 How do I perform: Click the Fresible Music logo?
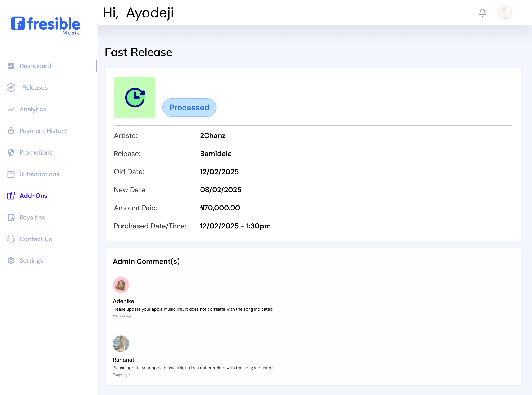[45, 26]
